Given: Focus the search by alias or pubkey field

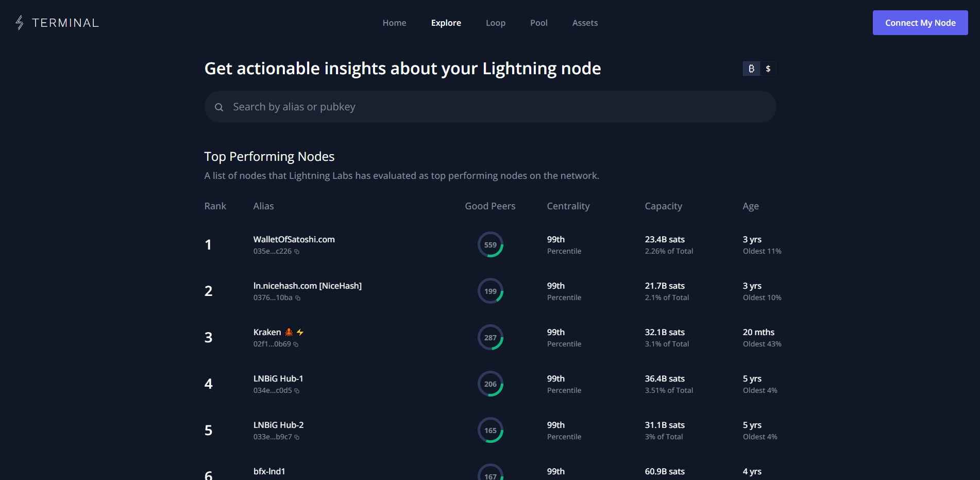Looking at the screenshot, I should point(491,107).
